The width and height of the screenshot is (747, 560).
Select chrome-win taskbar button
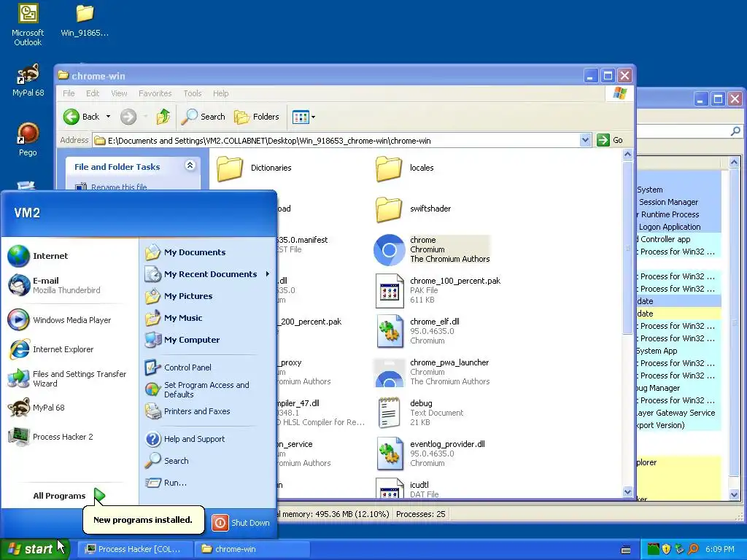pos(252,549)
